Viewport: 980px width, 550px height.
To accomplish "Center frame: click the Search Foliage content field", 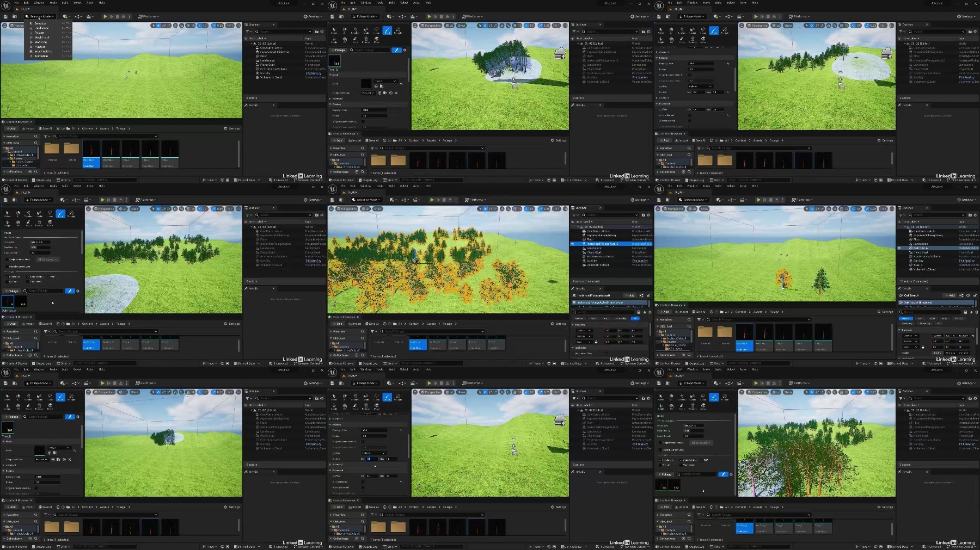I will [x=432, y=331].
